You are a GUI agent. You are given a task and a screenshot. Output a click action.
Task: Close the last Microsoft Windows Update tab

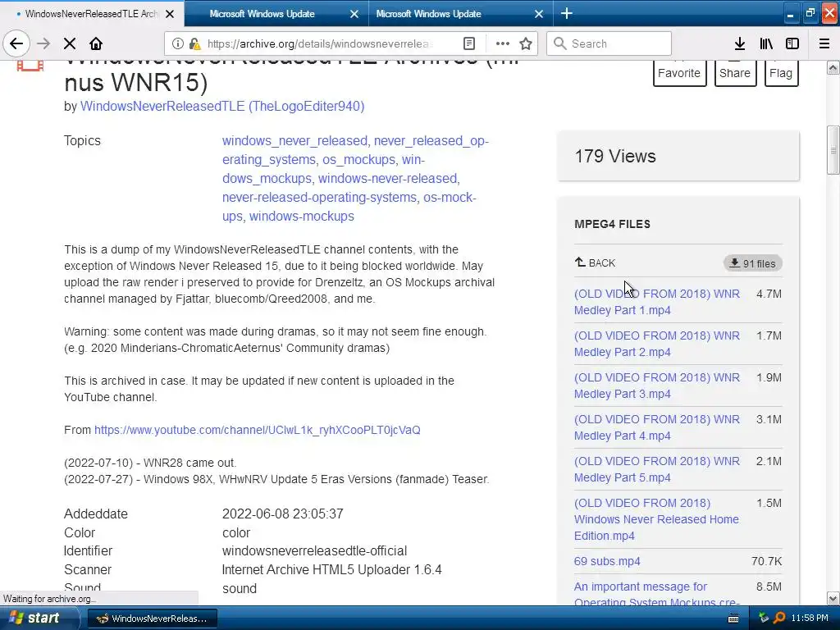tap(539, 15)
